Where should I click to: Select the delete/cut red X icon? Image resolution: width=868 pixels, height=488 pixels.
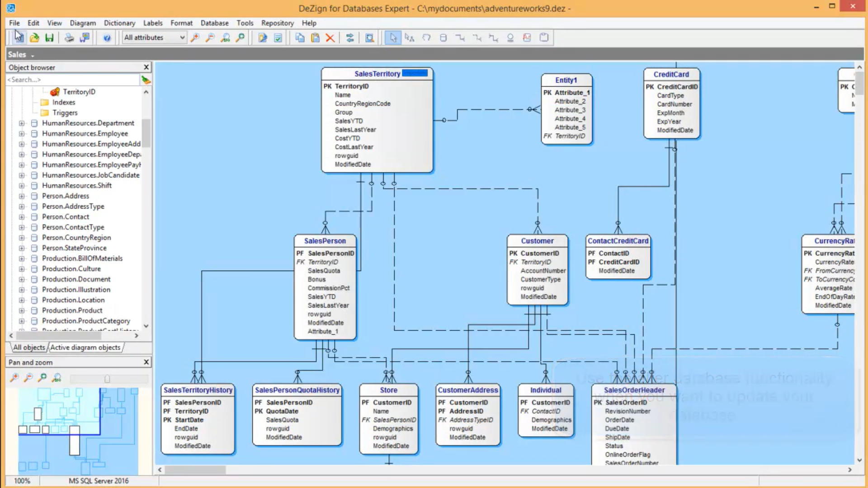pyautogui.click(x=330, y=38)
